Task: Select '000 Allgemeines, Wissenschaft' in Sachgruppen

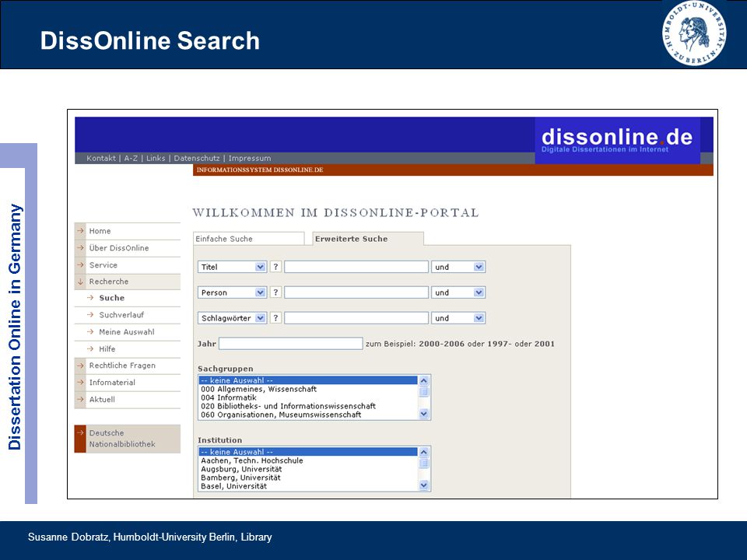Action: coord(308,389)
